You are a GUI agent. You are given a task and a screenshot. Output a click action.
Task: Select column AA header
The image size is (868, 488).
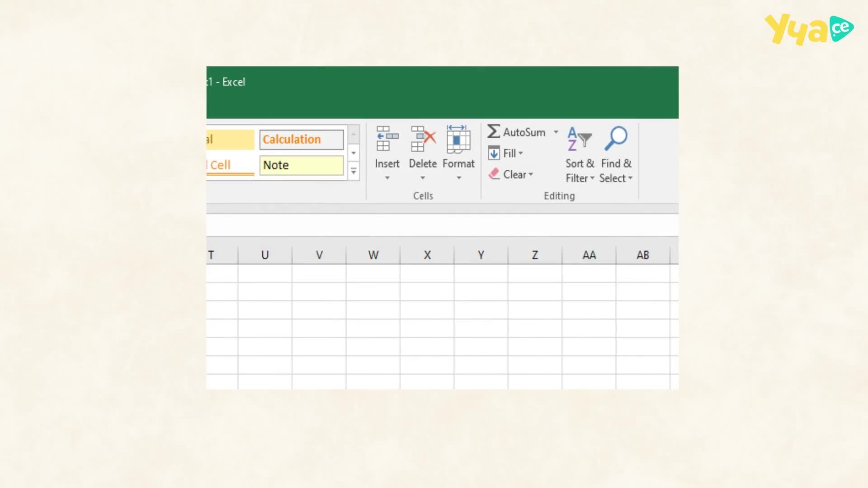pos(589,255)
